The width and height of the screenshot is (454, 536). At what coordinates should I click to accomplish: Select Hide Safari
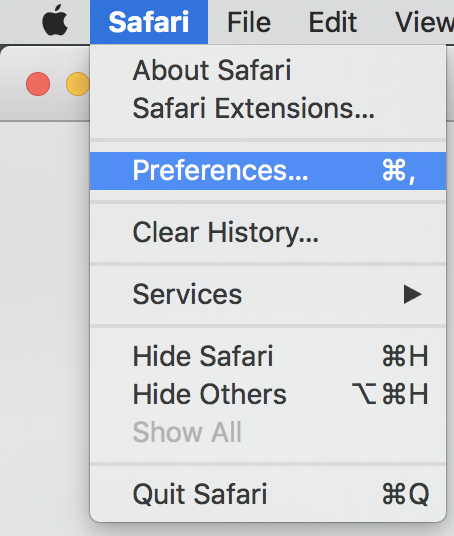[x=268, y=356]
